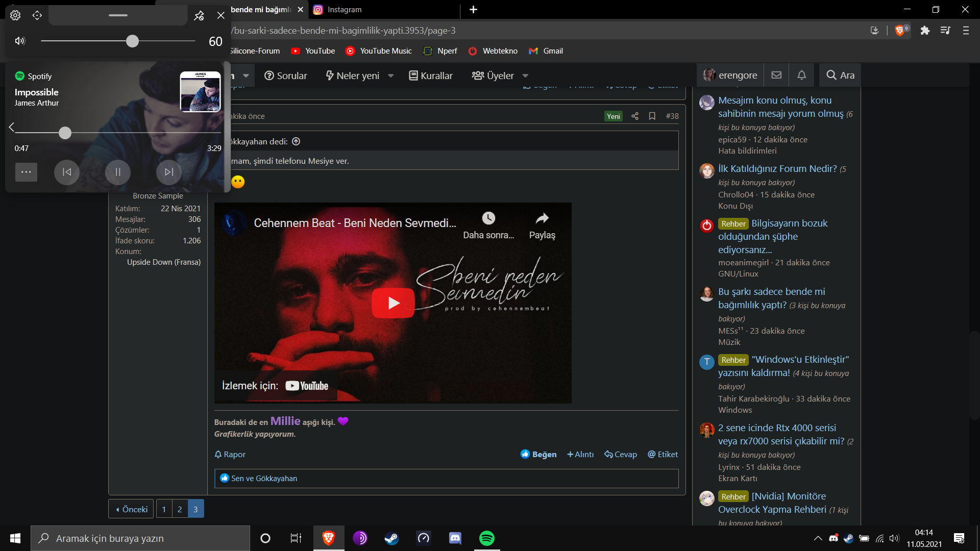Open Spotify from the taskbar

tap(487, 538)
